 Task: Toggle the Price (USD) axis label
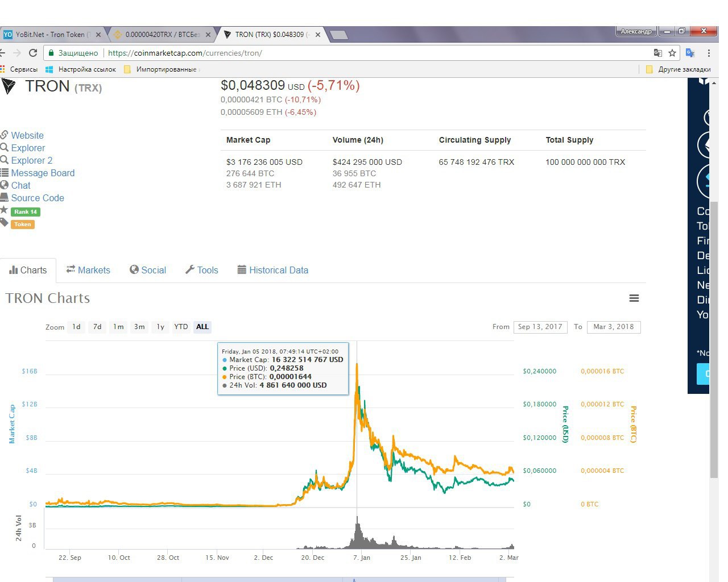[x=565, y=425]
